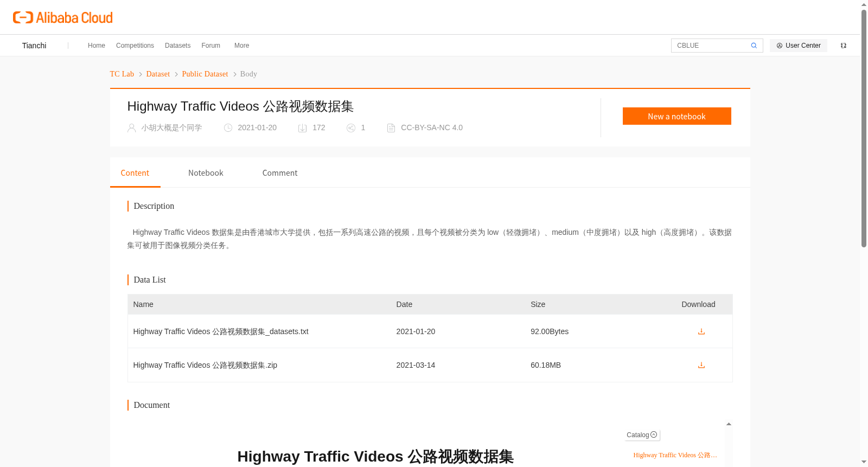Click the 172 downloads count
The height and width of the screenshot is (467, 868).
coord(319,128)
